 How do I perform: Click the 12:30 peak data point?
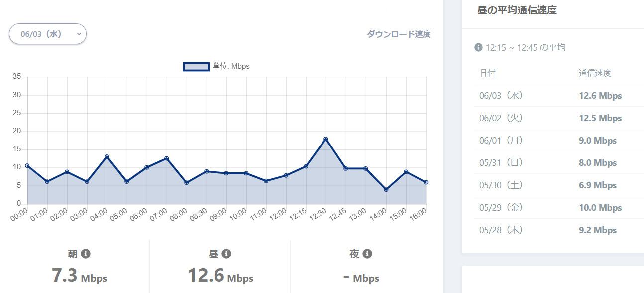point(326,139)
